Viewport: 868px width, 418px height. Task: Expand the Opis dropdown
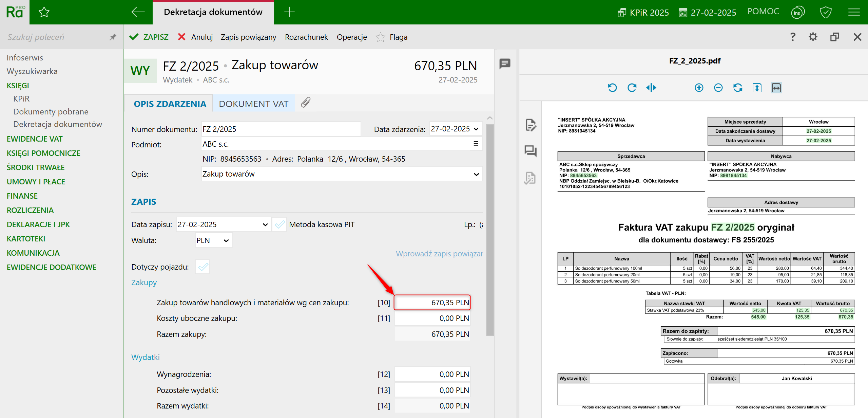[x=476, y=174]
